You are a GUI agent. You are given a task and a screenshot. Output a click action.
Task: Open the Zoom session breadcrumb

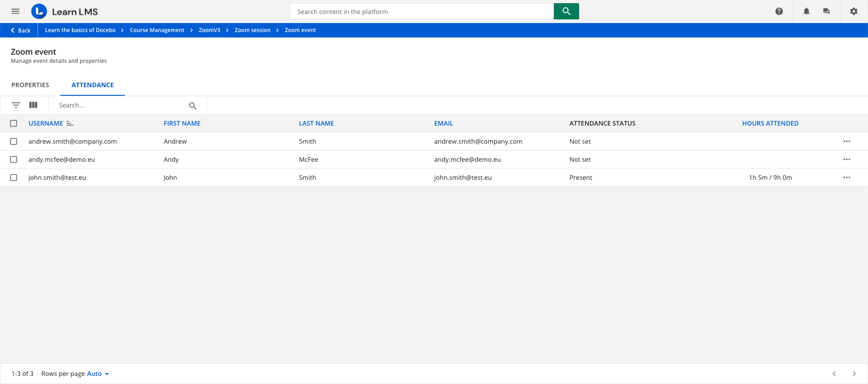252,30
